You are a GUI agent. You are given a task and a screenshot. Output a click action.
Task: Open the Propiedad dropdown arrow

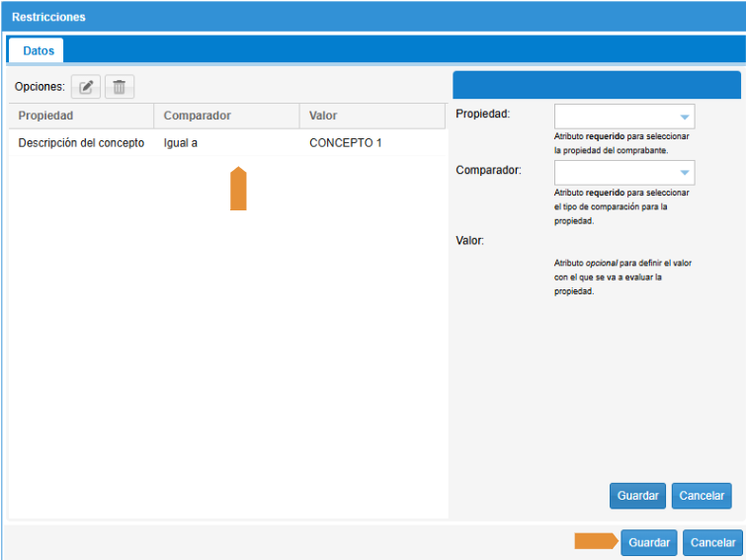(x=684, y=117)
